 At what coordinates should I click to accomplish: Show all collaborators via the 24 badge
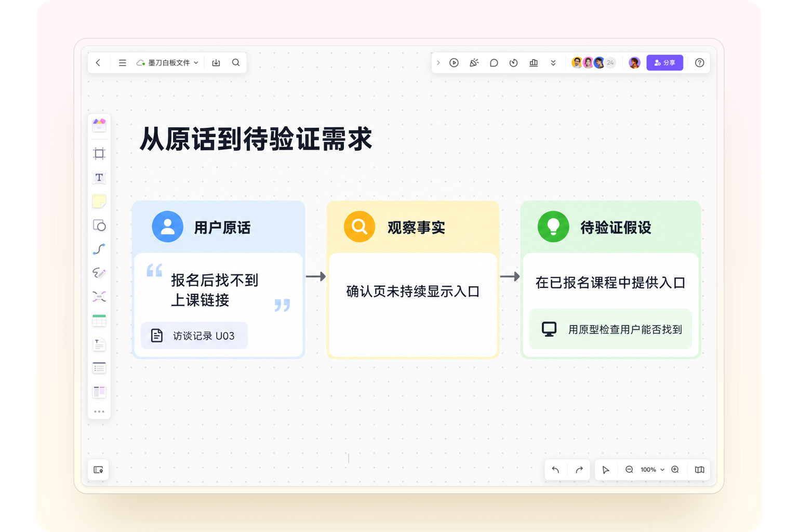point(610,63)
